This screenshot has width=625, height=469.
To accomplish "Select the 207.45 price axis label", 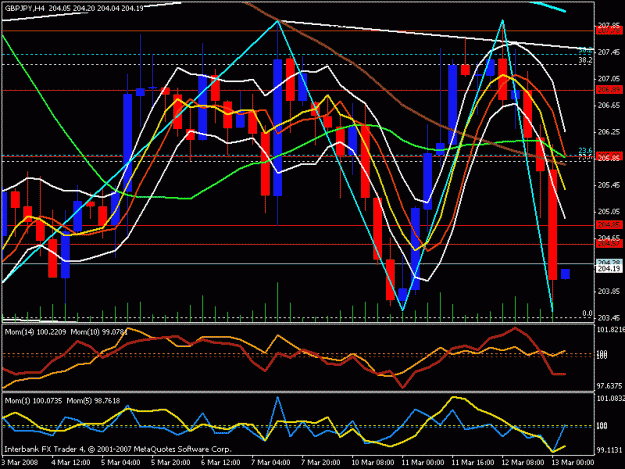I will [608, 53].
